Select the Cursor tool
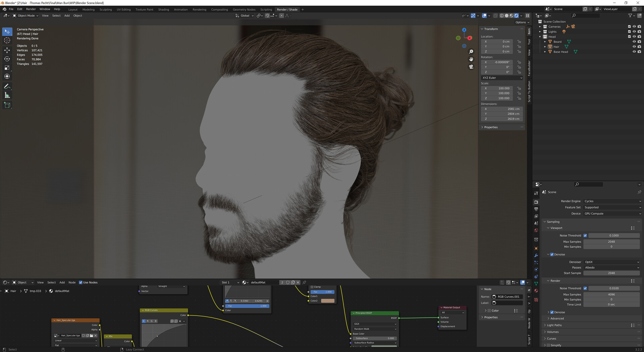 pos(7,40)
